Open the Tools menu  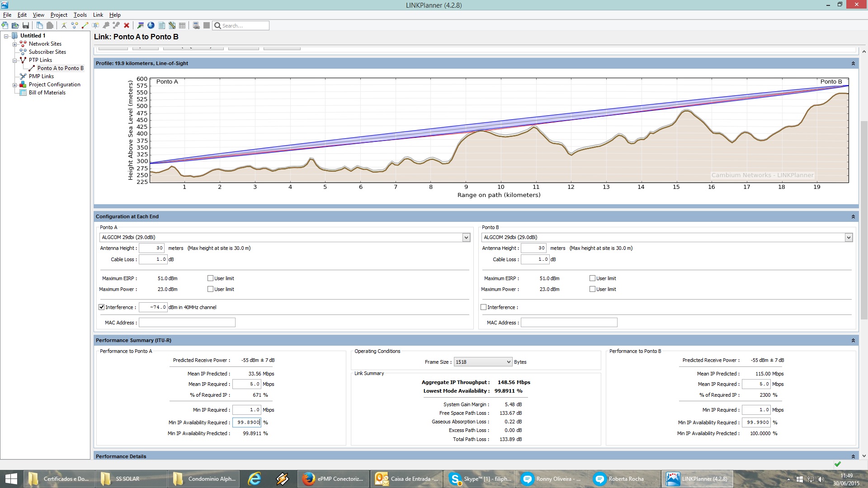coord(80,15)
